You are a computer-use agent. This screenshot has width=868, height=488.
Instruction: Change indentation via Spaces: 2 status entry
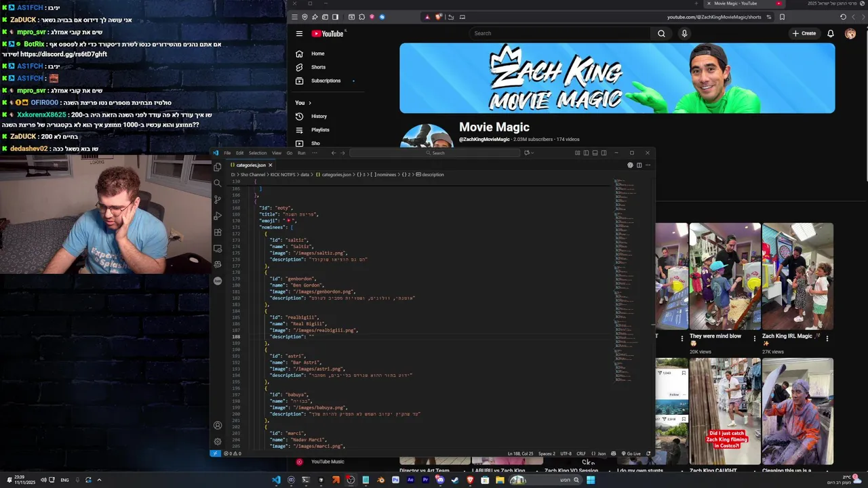tap(547, 453)
